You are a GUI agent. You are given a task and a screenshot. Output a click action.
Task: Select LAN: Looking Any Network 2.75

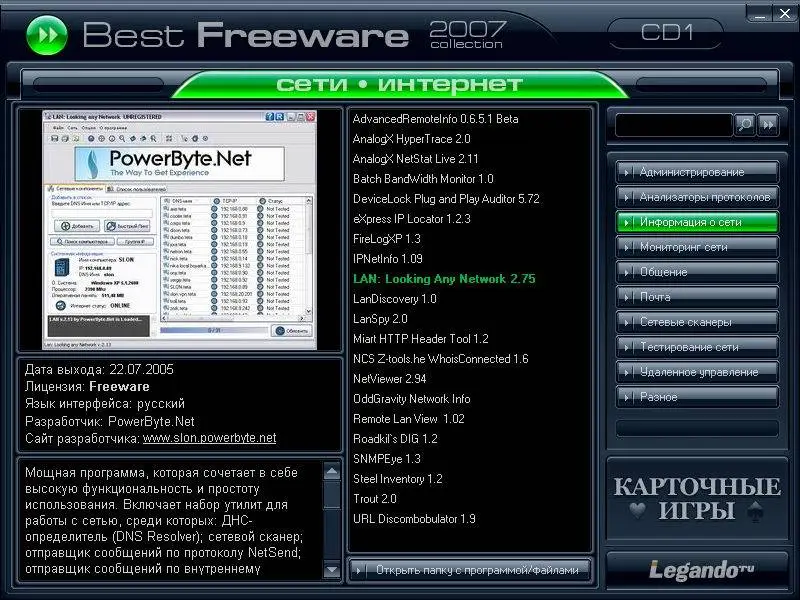(444, 279)
